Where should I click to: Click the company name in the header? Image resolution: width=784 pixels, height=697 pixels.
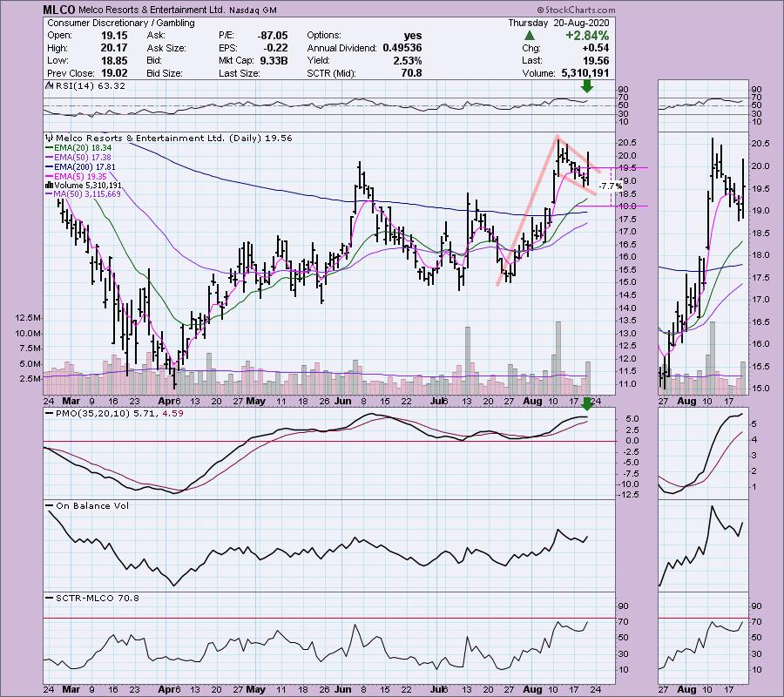[151, 10]
